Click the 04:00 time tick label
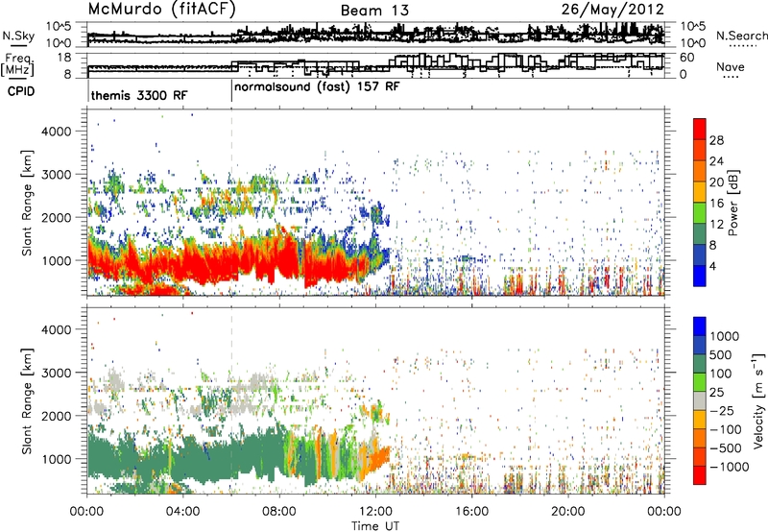768x532 pixels. (182, 512)
